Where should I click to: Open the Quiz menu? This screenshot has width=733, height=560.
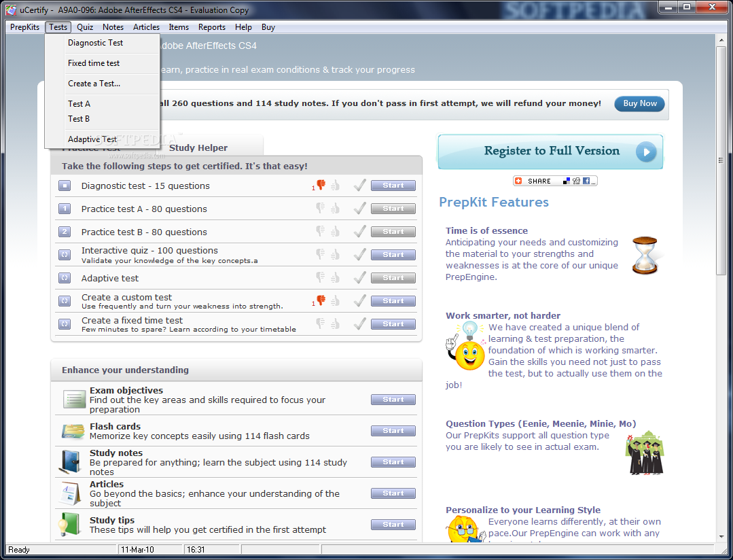point(85,27)
